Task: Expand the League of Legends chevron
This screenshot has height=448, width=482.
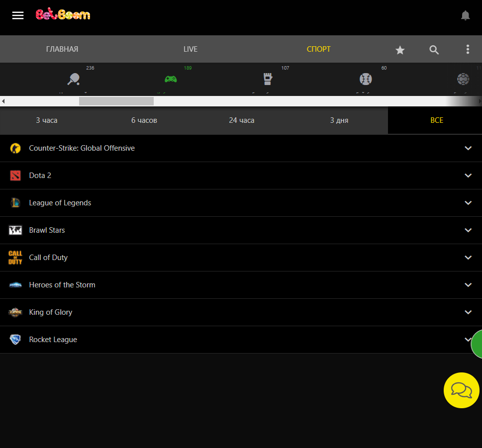Action: pos(468,203)
